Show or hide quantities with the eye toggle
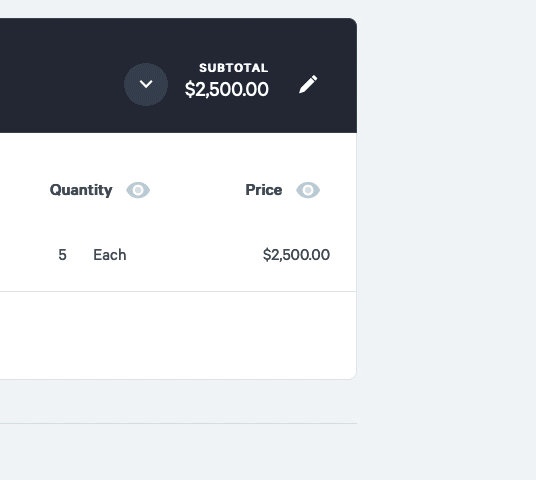This screenshot has width=536, height=480. pyautogui.click(x=138, y=190)
